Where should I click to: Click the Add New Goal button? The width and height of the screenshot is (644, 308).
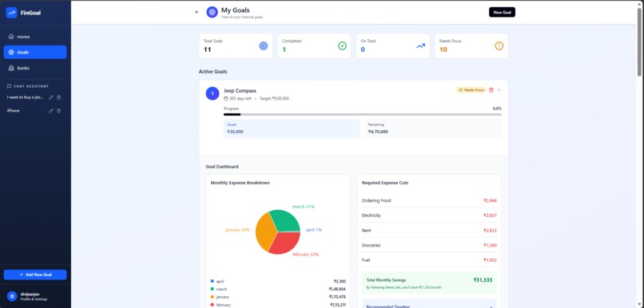(x=35, y=274)
